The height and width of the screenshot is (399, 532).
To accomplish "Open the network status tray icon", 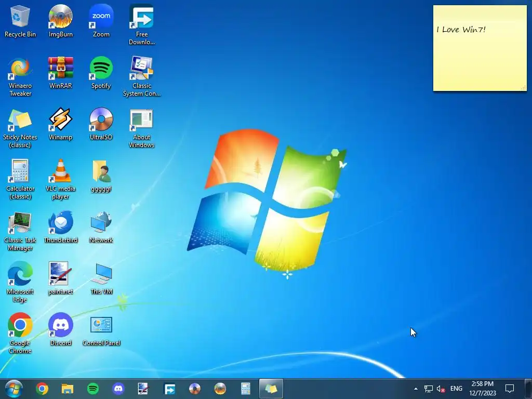I will (429, 389).
